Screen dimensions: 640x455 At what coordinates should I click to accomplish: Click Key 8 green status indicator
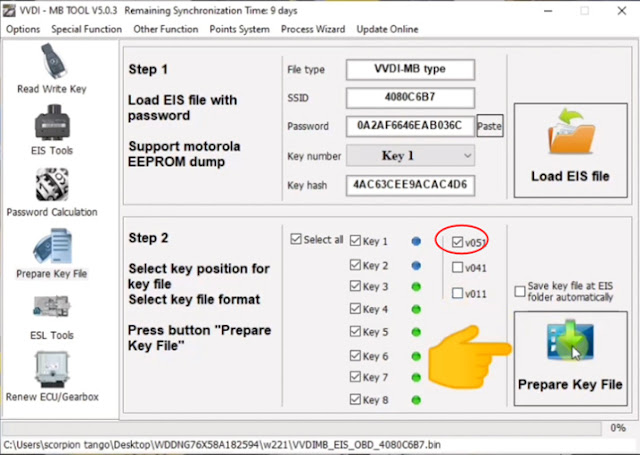coord(416,400)
